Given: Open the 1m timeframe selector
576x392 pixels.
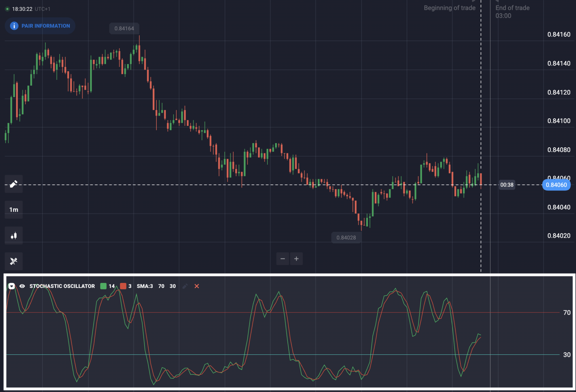Looking at the screenshot, I should click(x=13, y=210).
